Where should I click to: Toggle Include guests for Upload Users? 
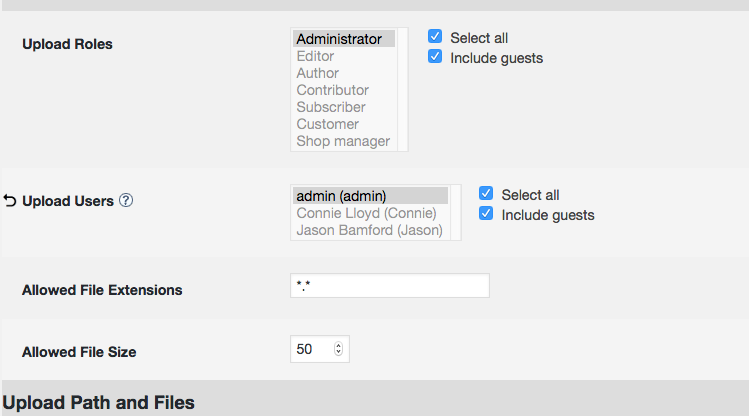click(x=486, y=213)
